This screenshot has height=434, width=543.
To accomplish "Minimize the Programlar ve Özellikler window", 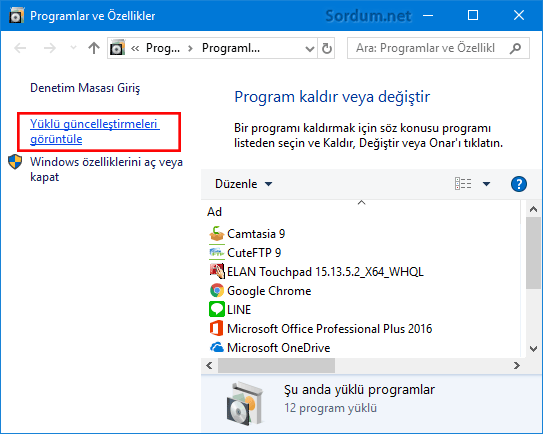I will click(x=428, y=15).
